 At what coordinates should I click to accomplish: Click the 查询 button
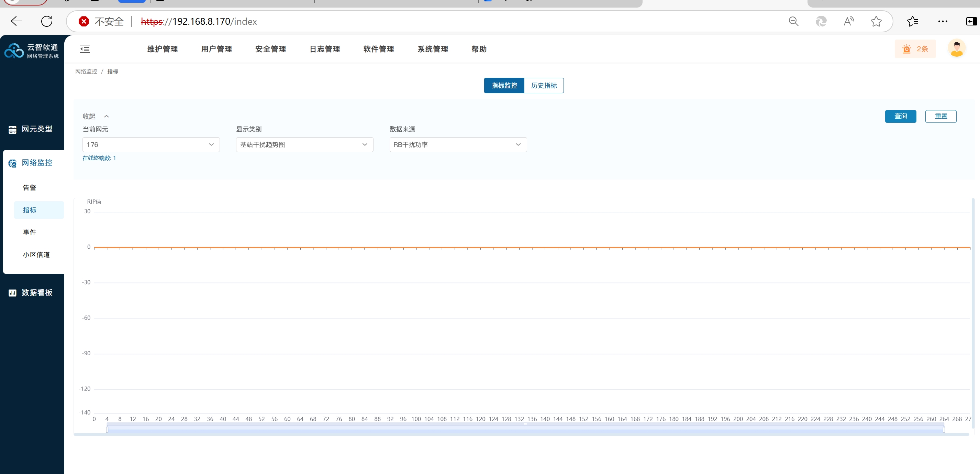pyautogui.click(x=901, y=116)
